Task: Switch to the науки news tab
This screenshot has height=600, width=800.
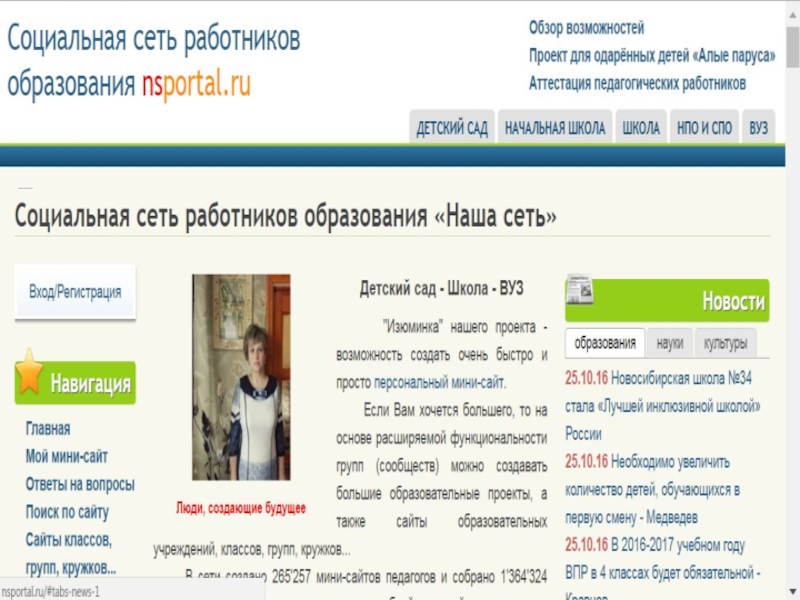Action: pos(669,343)
